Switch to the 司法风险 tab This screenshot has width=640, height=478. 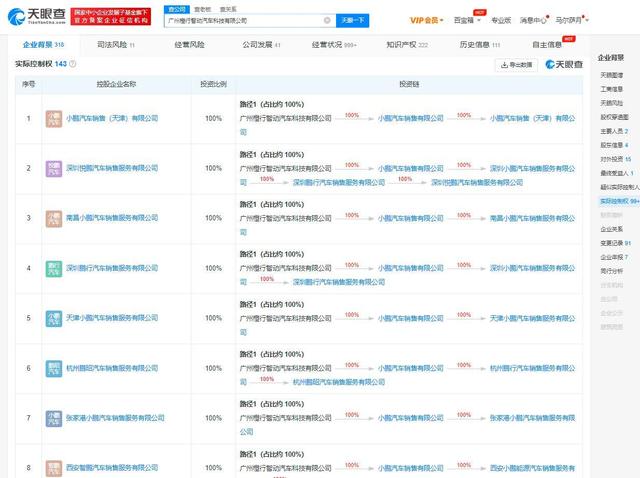tap(115, 45)
